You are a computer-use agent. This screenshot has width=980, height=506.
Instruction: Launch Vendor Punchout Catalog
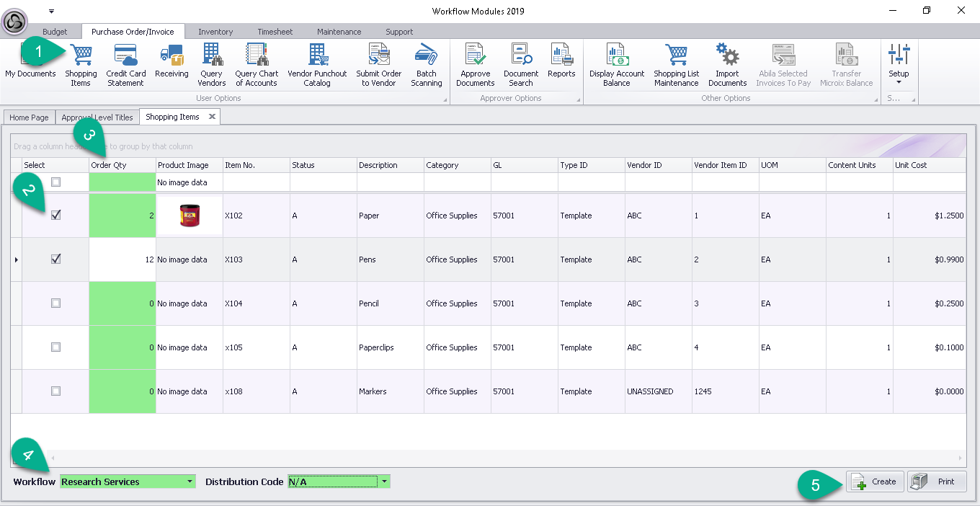[x=317, y=64]
